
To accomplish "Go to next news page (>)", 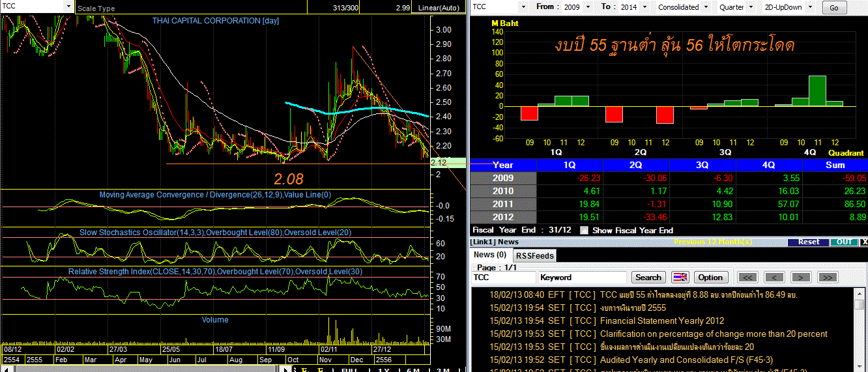I will 800,277.
